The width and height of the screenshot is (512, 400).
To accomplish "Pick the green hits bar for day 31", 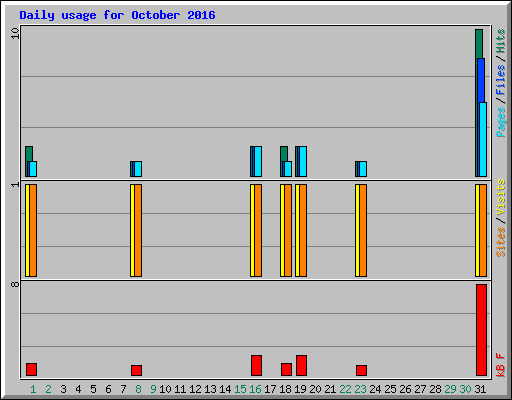I will pyautogui.click(x=479, y=43).
